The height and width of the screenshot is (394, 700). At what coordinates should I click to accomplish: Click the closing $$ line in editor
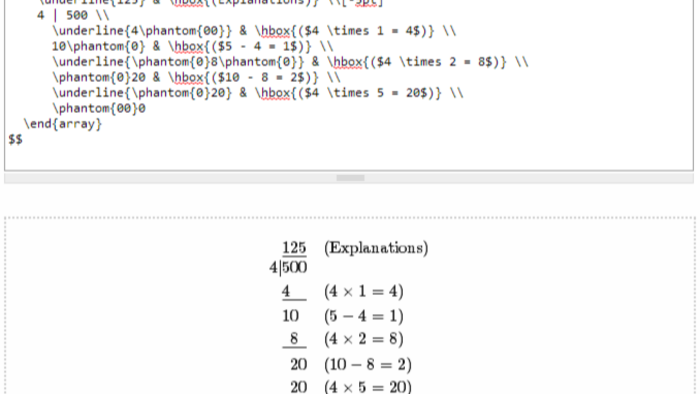(15, 140)
